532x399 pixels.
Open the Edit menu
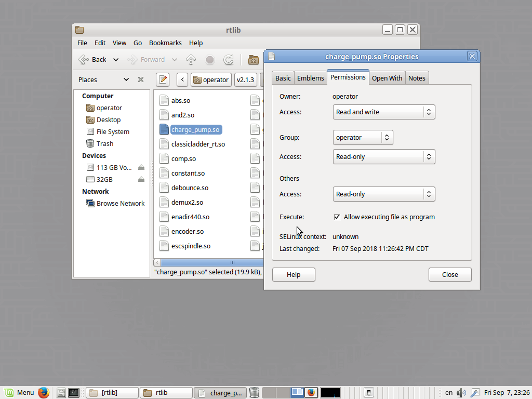[x=100, y=43]
